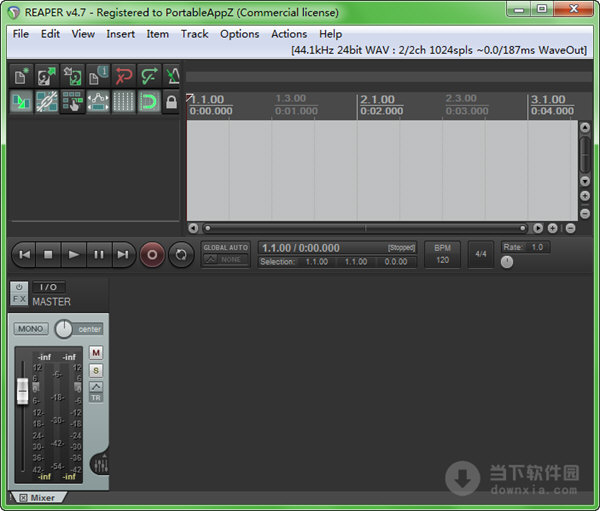This screenshot has width=600, height=511.
Task: Click the audio device info text in menu bar
Action: [x=439, y=50]
